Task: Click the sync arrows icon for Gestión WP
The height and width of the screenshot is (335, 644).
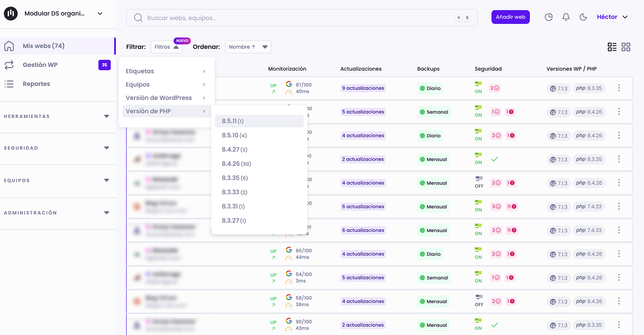Action: tap(9, 65)
